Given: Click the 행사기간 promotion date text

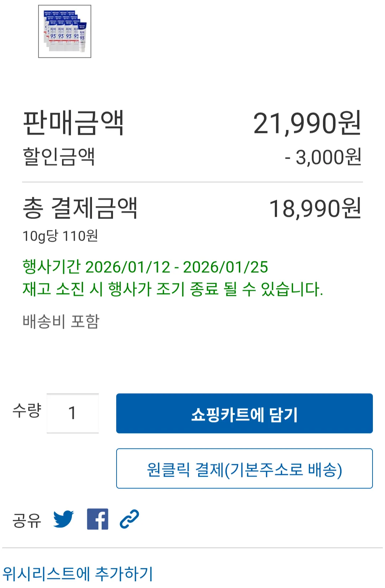Looking at the screenshot, I should [x=145, y=267].
